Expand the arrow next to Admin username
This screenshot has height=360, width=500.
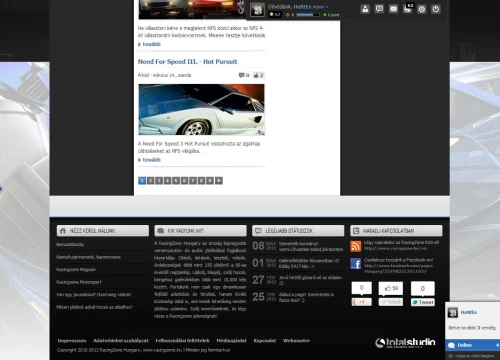point(327,7)
